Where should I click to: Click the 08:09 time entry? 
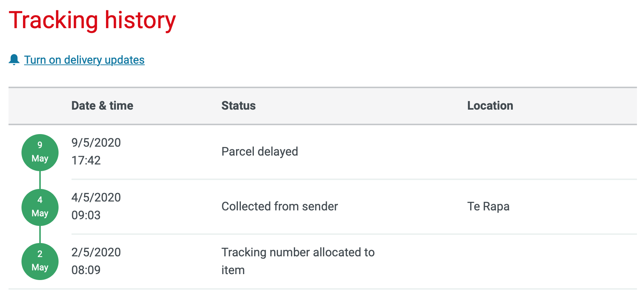(x=86, y=270)
